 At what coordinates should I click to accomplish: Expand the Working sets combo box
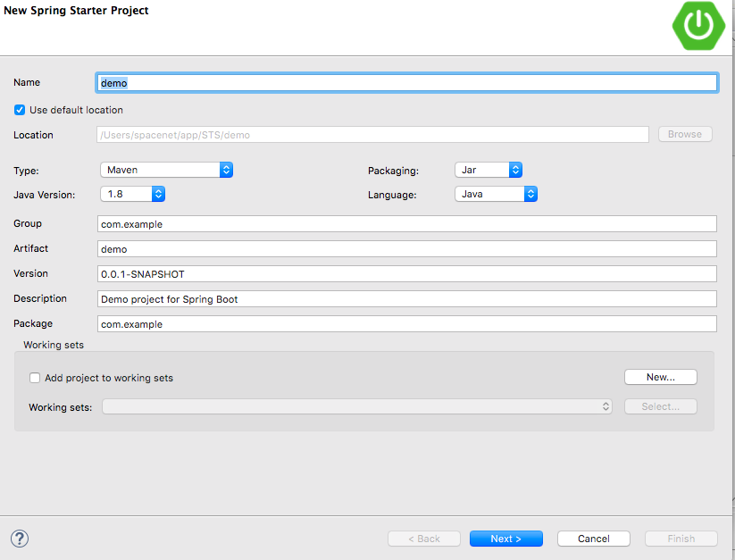tap(357, 406)
